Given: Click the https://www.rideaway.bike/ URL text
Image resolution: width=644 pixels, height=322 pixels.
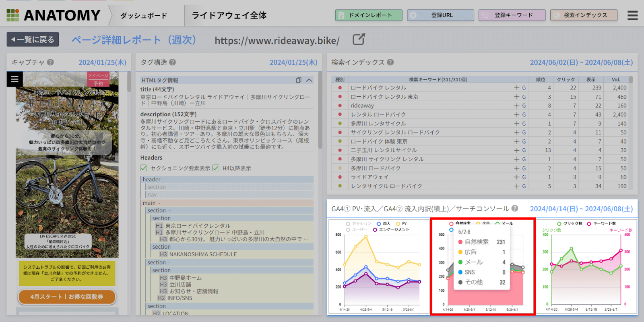Looking at the screenshot, I should click(277, 40).
